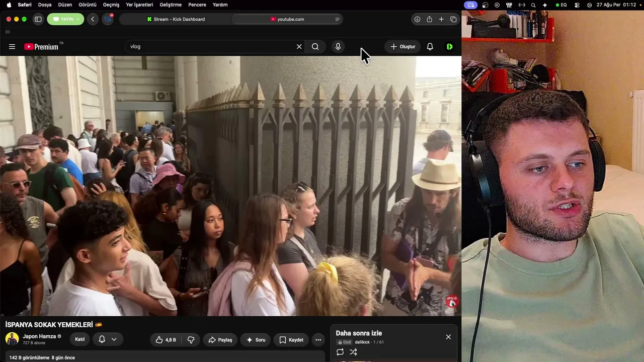The image size is (644, 362).
Task: Open the Japon Hamza channel name link
Action: pos(39,336)
